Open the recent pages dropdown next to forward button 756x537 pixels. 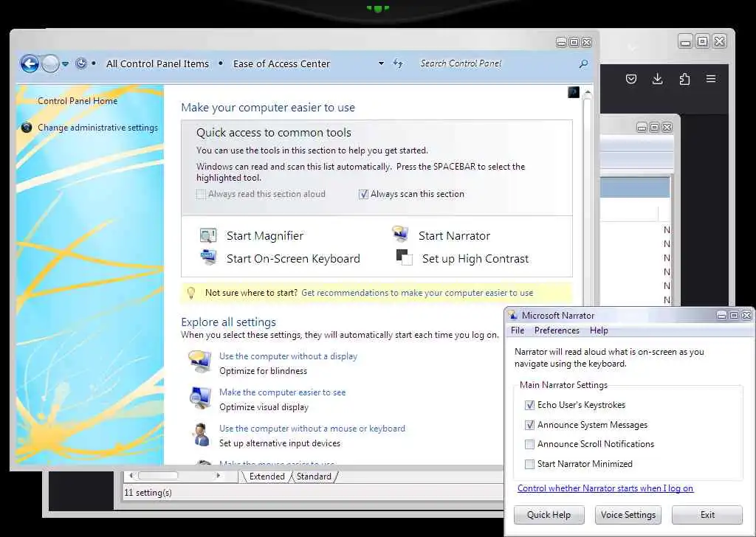pyautogui.click(x=65, y=63)
